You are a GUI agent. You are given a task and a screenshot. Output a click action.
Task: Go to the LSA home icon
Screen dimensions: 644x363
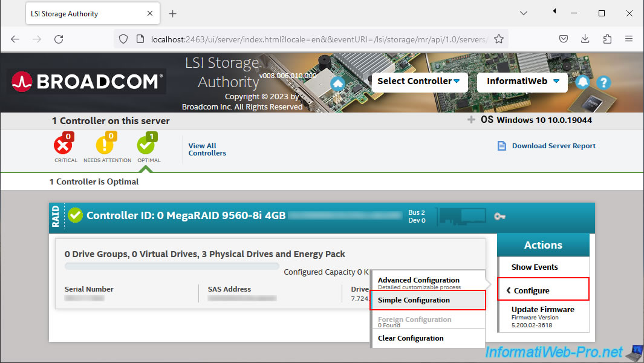[337, 83]
